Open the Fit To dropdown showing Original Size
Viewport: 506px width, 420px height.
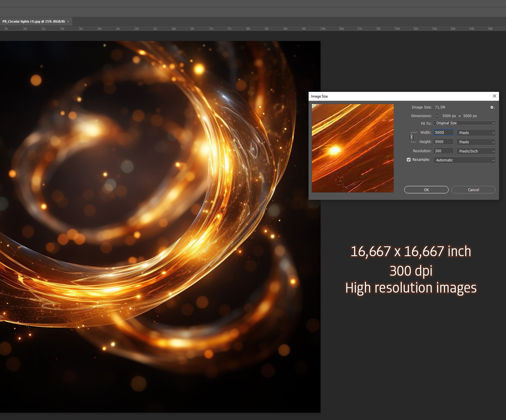tap(464, 123)
